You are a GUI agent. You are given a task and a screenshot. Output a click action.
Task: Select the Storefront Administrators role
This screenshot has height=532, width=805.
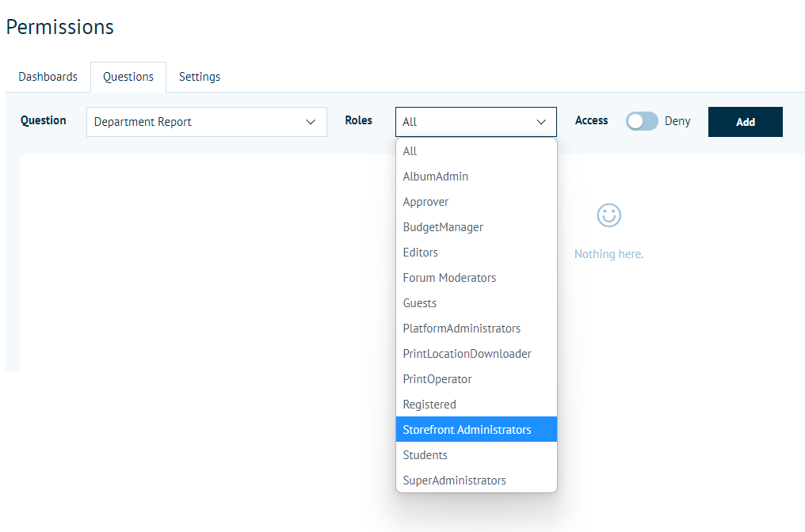tap(476, 429)
